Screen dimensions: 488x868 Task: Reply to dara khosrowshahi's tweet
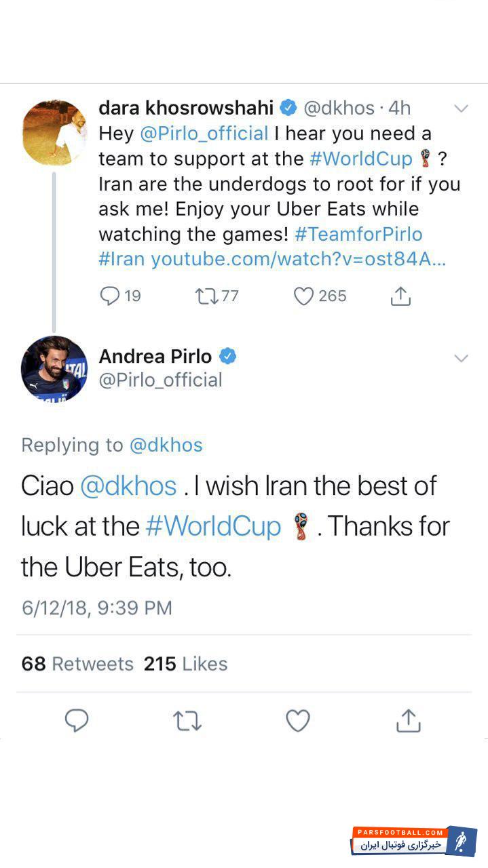[x=110, y=296]
